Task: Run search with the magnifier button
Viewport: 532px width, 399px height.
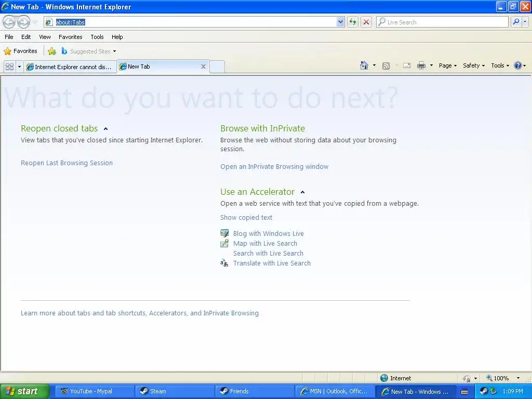Action: tap(516, 22)
